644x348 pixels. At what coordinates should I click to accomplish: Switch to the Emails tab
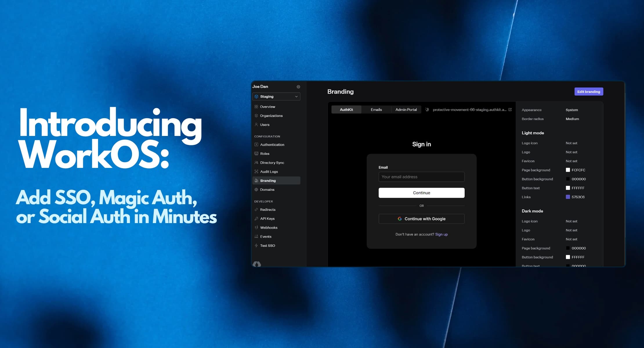pyautogui.click(x=376, y=110)
